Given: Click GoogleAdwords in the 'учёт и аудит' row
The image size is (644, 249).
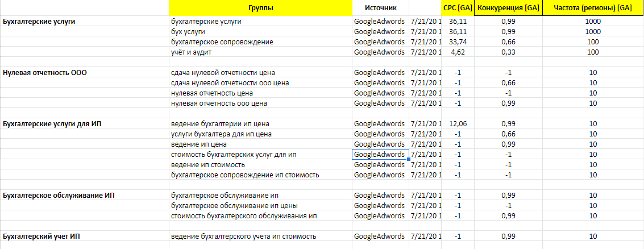Looking at the screenshot, I should tap(380, 52).
